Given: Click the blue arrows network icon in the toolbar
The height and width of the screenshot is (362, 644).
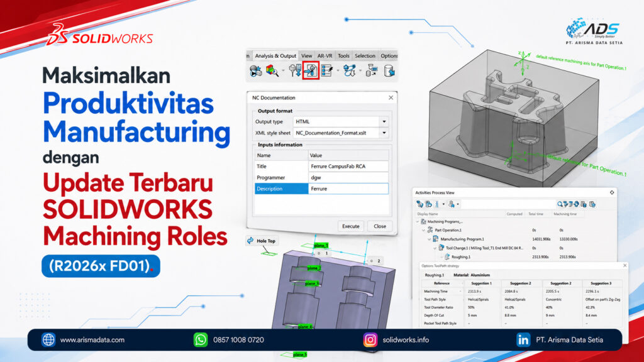Looking at the screenshot, I should pyautogui.click(x=350, y=70).
